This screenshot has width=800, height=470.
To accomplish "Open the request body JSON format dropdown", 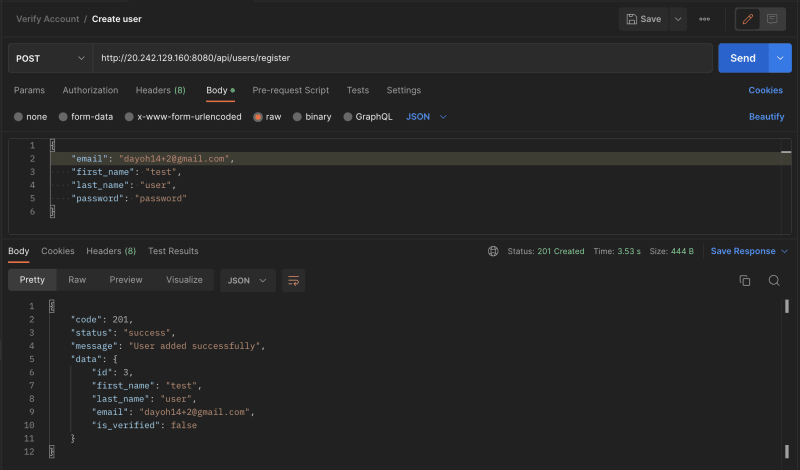I will (x=426, y=117).
